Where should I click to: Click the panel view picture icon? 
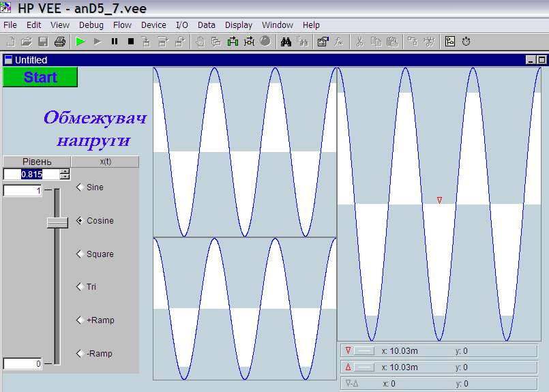click(450, 42)
